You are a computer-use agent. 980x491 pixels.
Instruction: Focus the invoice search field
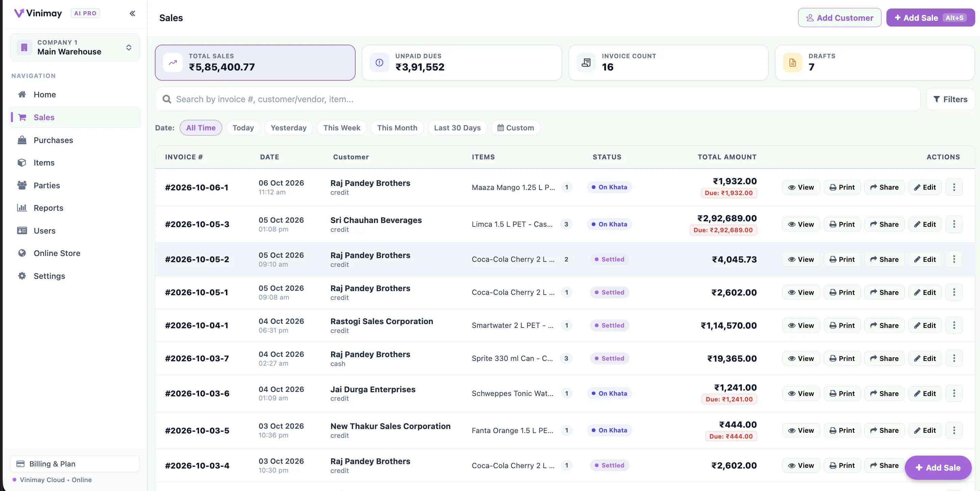click(x=537, y=99)
